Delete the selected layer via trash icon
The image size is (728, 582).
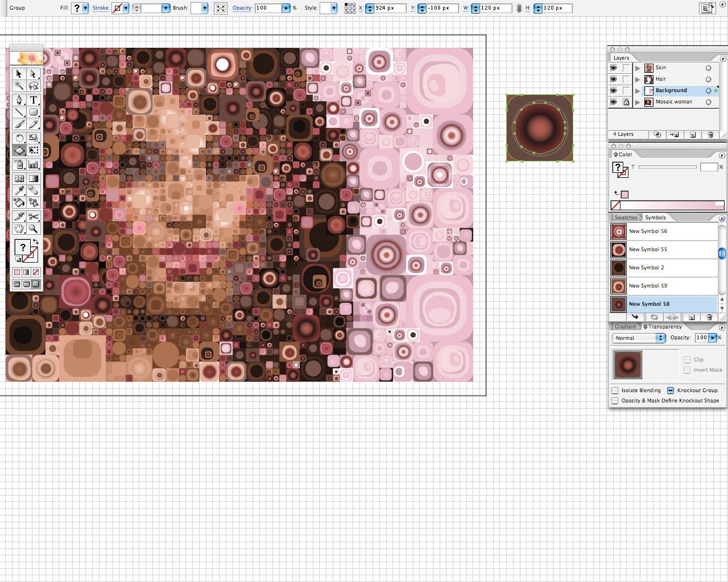click(710, 135)
